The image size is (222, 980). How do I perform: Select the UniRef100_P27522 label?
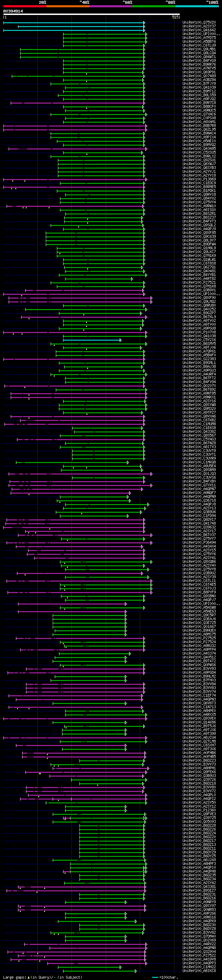tap(199, 955)
